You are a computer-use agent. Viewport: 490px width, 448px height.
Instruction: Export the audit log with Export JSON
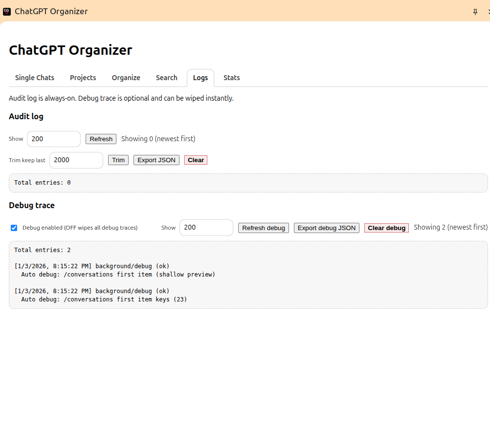[x=156, y=160]
